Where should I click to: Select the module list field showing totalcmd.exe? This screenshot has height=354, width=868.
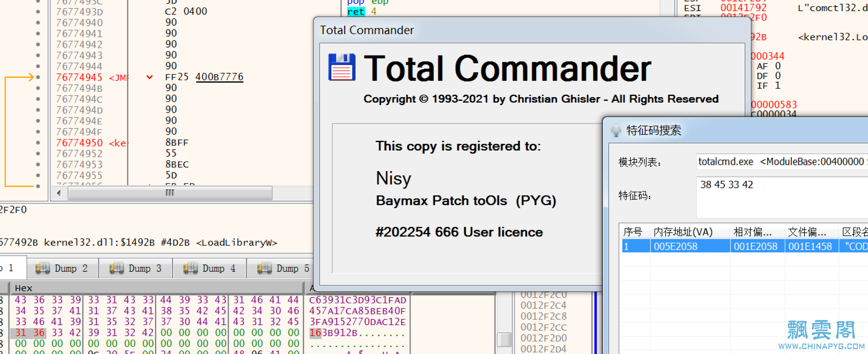[782, 162]
